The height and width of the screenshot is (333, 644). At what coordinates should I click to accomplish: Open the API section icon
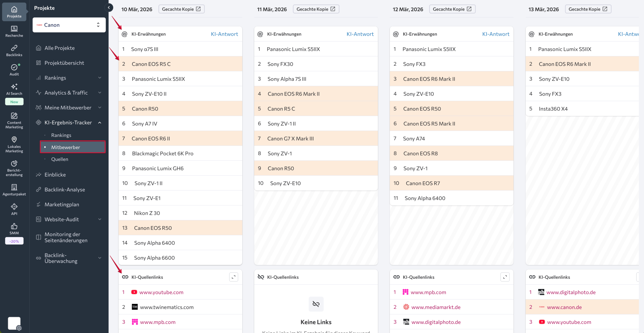point(14,209)
